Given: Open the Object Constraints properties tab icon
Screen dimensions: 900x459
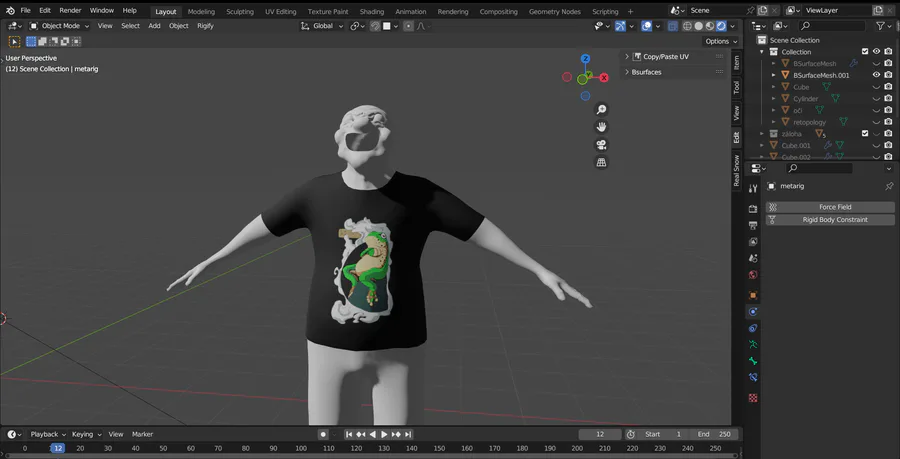Looking at the screenshot, I should [x=753, y=328].
